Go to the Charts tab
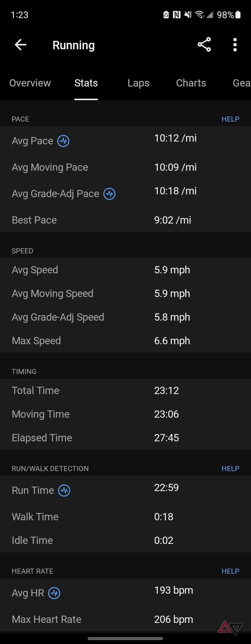This screenshot has height=644, width=251. 191,83
